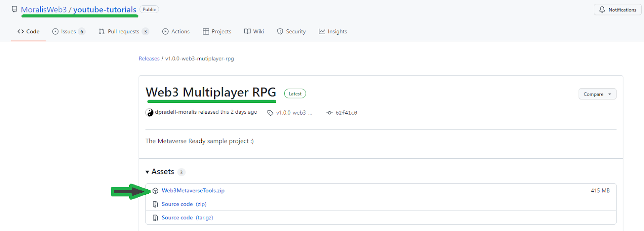The width and height of the screenshot is (644, 231).
Task: Download Source code (tar.gz)
Action: pyautogui.click(x=187, y=217)
